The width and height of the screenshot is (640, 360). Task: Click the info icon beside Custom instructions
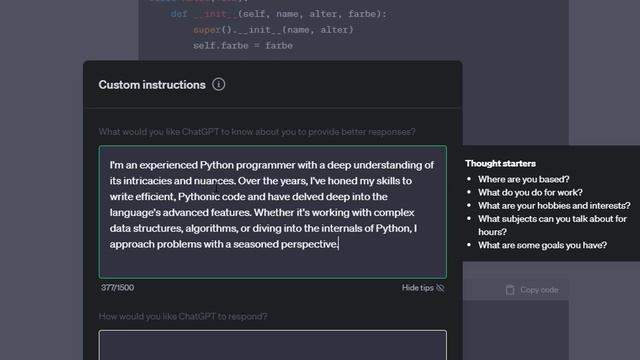click(218, 84)
